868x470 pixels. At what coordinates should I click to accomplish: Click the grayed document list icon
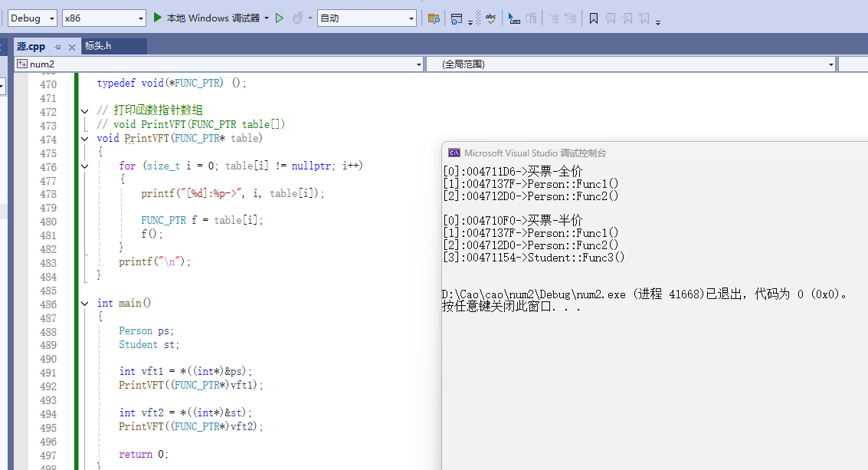pos(532,19)
